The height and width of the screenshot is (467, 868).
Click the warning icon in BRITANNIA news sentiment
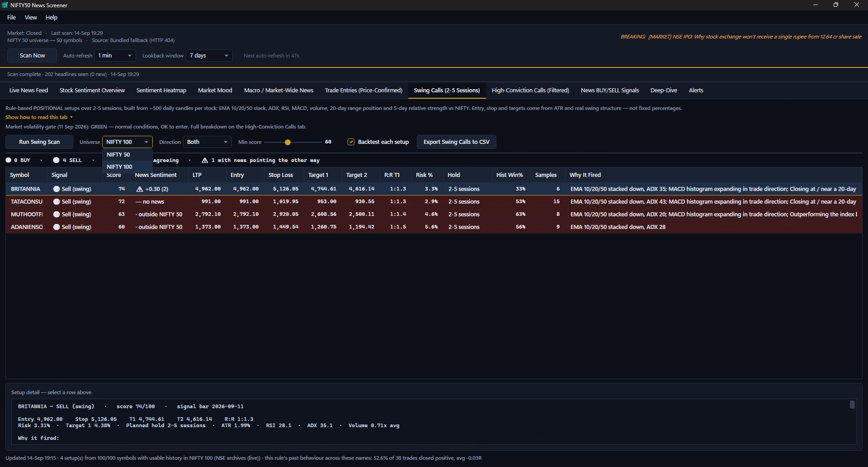140,189
